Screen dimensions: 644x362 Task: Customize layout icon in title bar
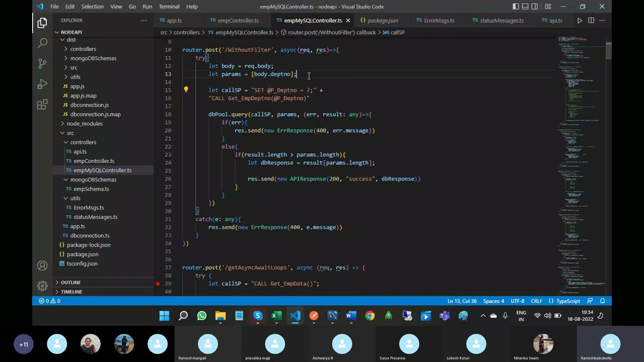coord(548,7)
